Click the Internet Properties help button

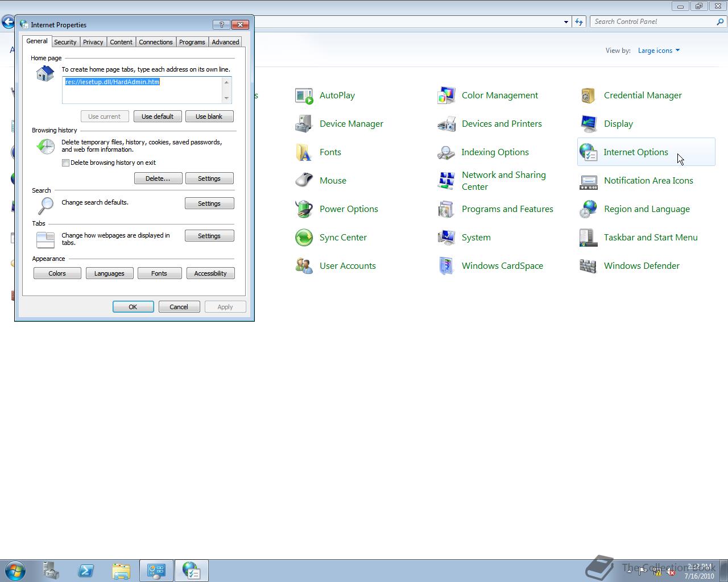click(x=221, y=24)
